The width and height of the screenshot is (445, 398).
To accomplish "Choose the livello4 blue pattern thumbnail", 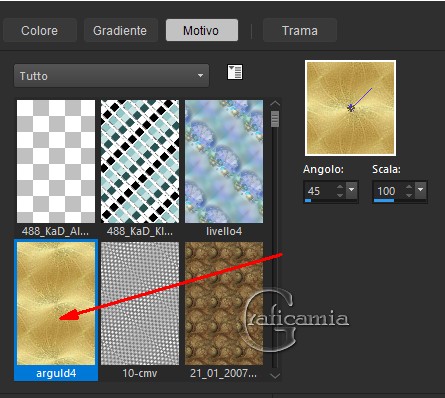I will [224, 161].
